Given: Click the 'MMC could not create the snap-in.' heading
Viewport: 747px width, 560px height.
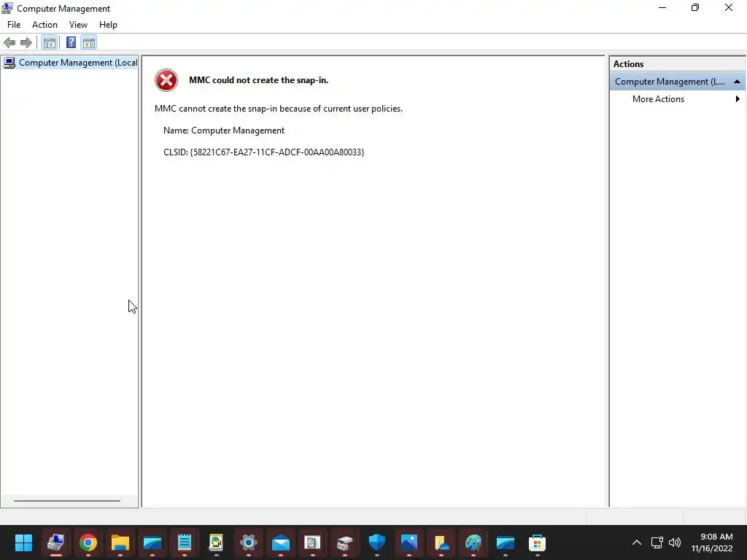Looking at the screenshot, I should pyautogui.click(x=259, y=80).
